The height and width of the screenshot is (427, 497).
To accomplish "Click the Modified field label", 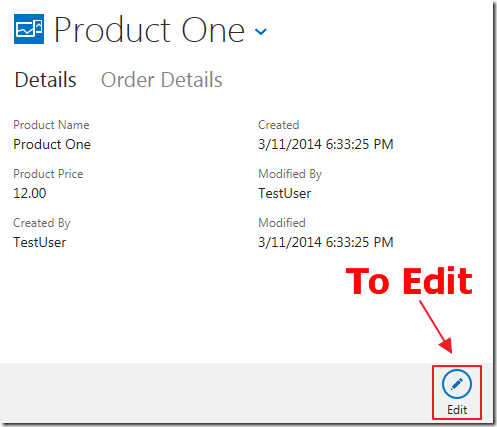I will [x=282, y=223].
